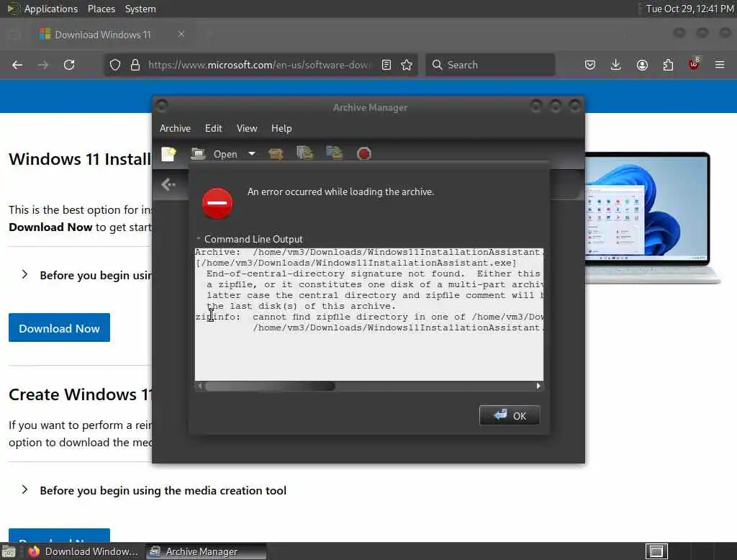Screen dimensions: 737x560
Task: Open the Firefox hamburger menu
Action: pyautogui.click(x=720, y=65)
